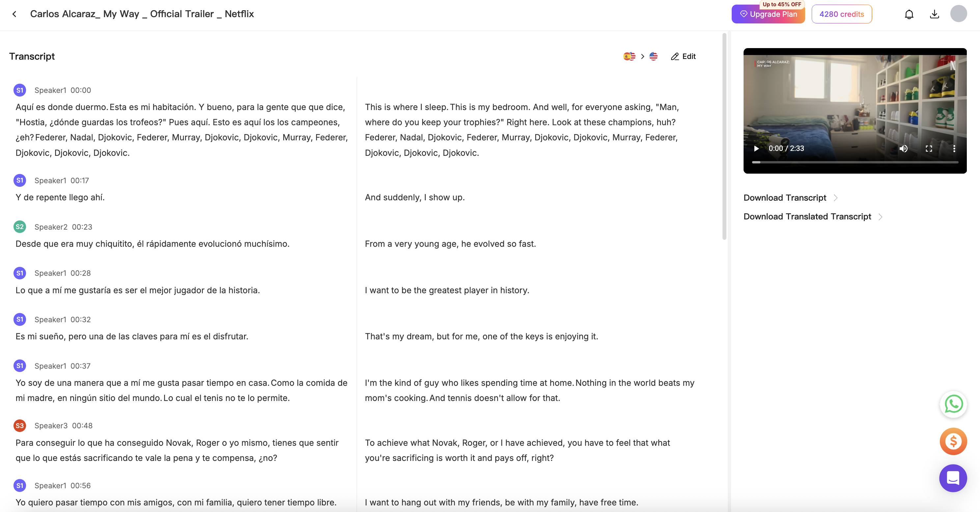Click "Speaker3 00:48" label

coord(63,426)
